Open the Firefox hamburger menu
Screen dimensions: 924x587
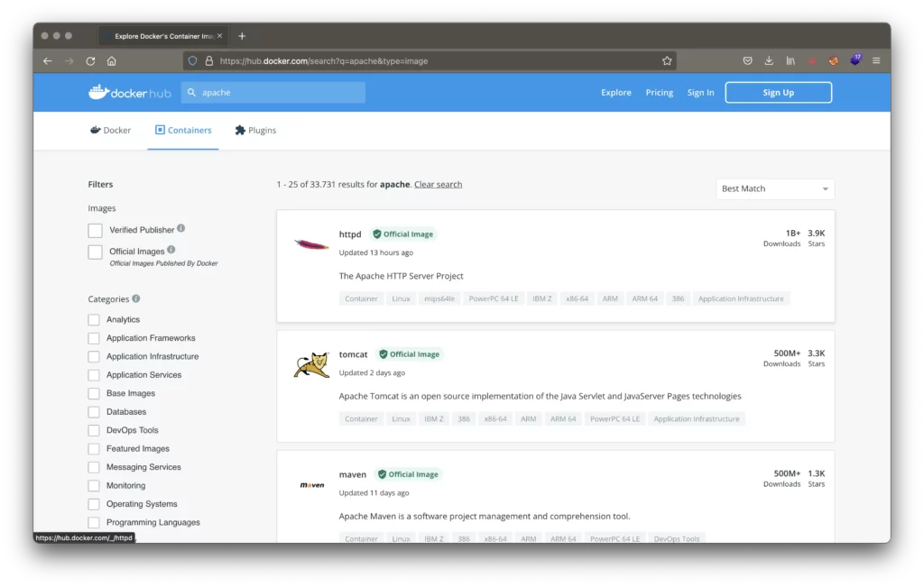[x=876, y=60]
